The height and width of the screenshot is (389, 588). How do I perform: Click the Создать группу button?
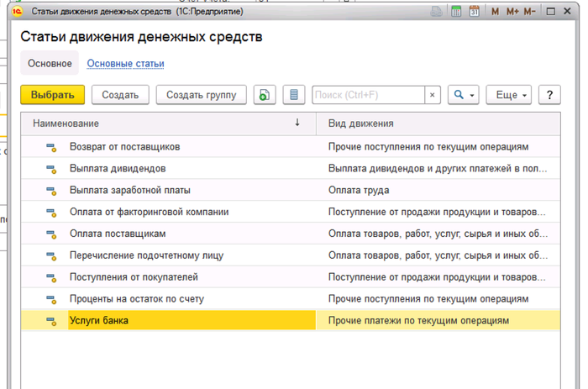(202, 95)
